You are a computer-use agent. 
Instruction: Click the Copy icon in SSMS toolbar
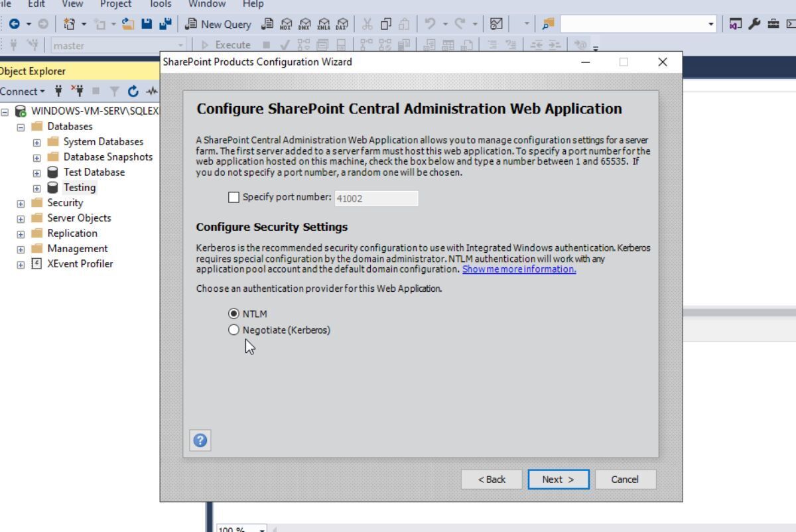pyautogui.click(x=385, y=24)
